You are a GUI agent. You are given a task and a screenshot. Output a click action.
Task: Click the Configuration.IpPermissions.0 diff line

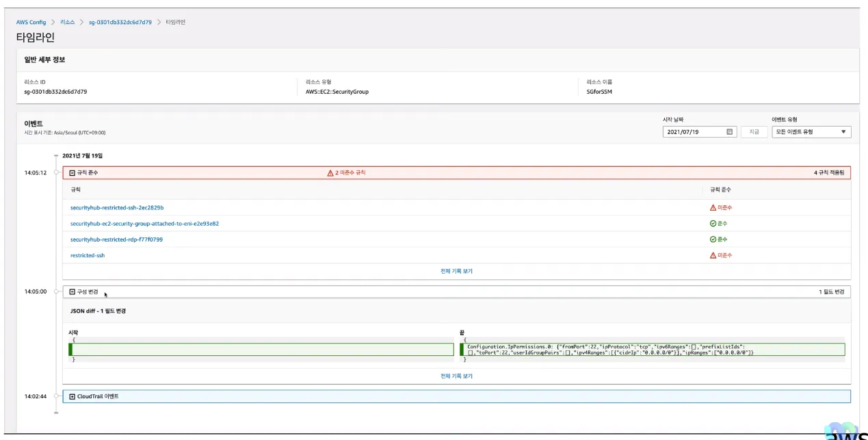[653, 349]
